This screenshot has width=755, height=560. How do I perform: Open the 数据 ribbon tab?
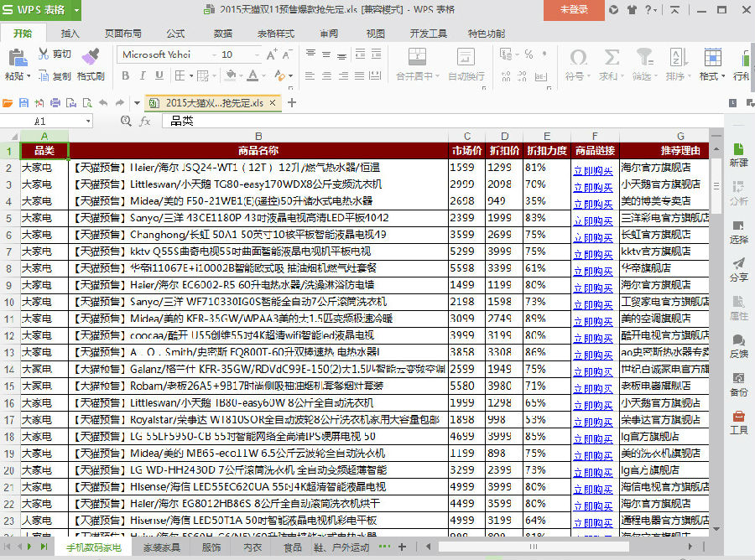point(223,34)
